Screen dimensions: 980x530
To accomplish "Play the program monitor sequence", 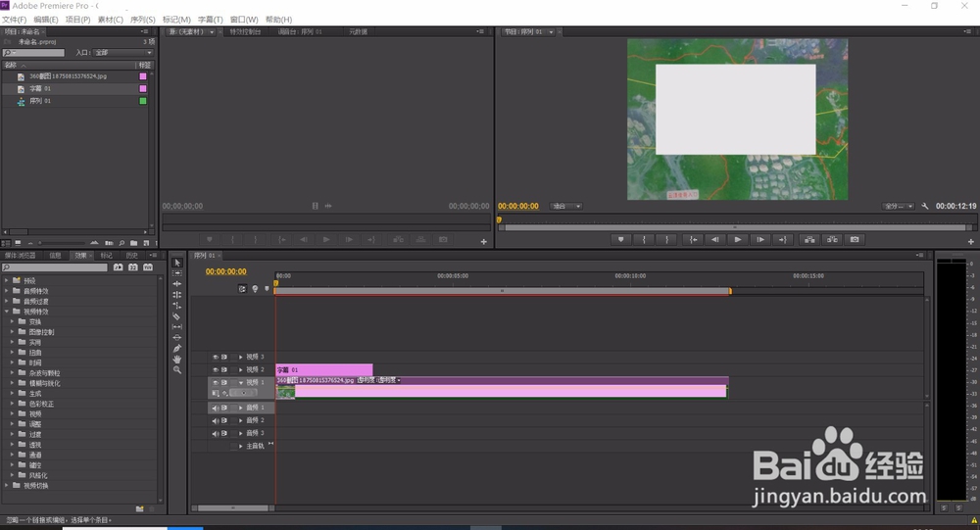I will (x=738, y=239).
